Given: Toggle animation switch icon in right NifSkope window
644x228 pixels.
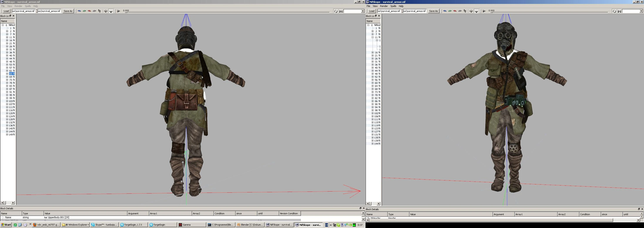Looking at the screenshot, I should pyautogui.click(x=619, y=11).
